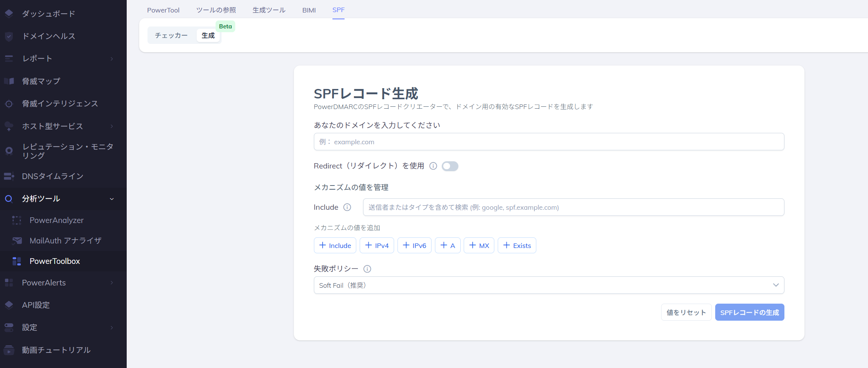
Task: Enable the Redirect（リダイレクト）toggle switch
Action: 450,166
